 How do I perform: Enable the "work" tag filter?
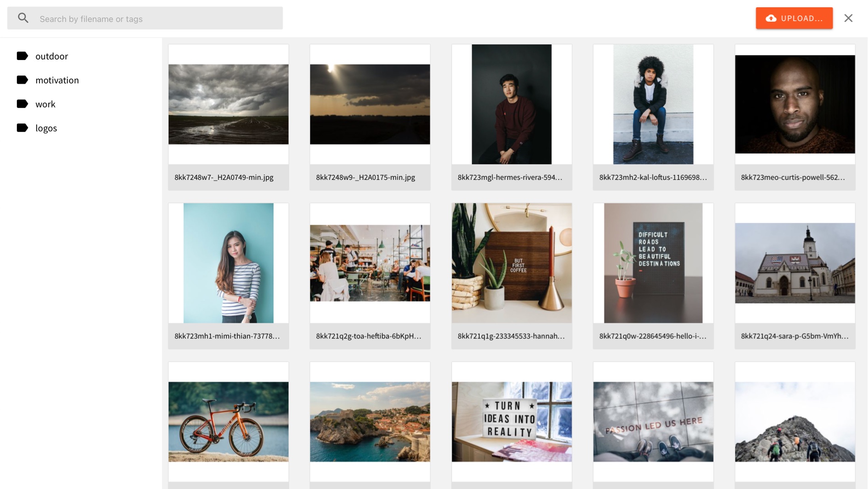[45, 103]
